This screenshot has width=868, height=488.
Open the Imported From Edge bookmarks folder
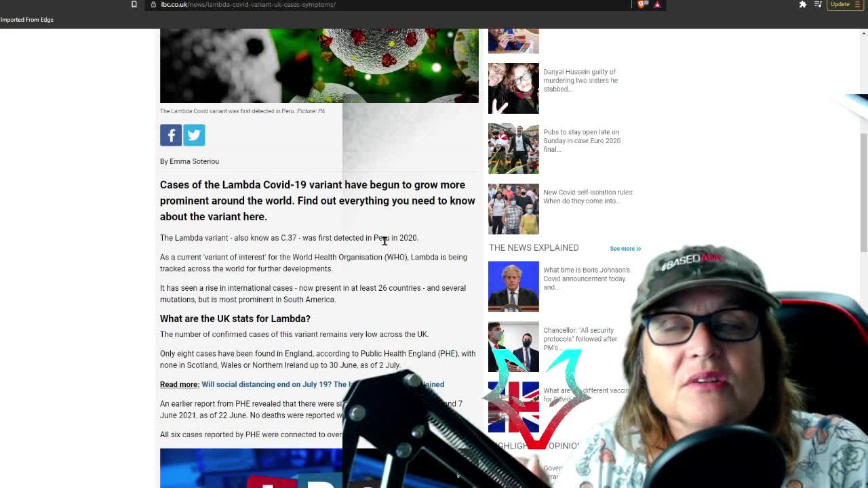27,20
